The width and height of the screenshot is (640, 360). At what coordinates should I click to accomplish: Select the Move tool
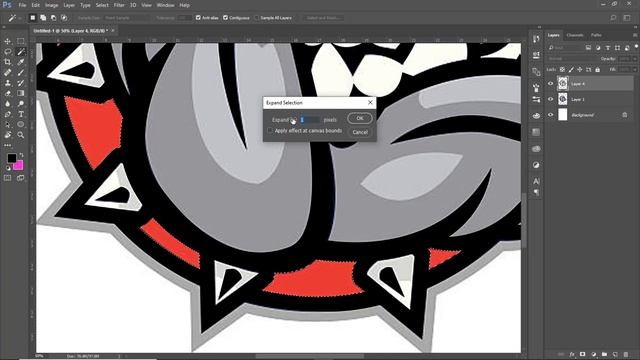coord(7,41)
